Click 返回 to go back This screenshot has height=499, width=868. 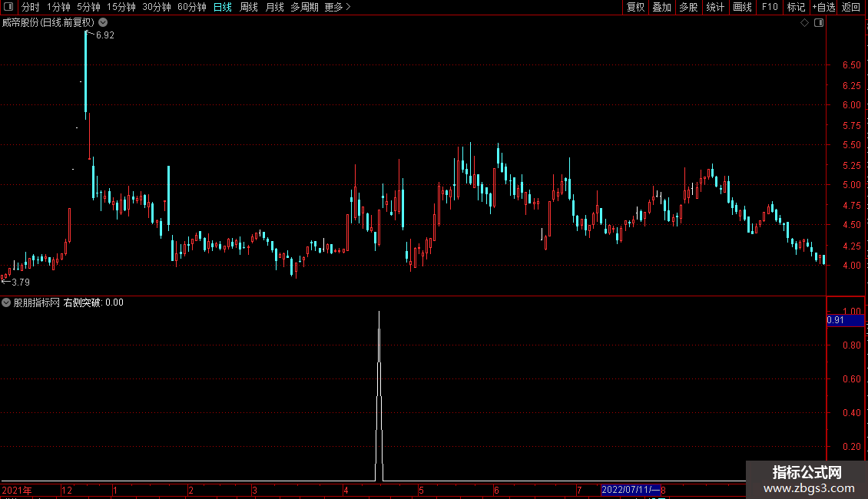click(x=851, y=7)
